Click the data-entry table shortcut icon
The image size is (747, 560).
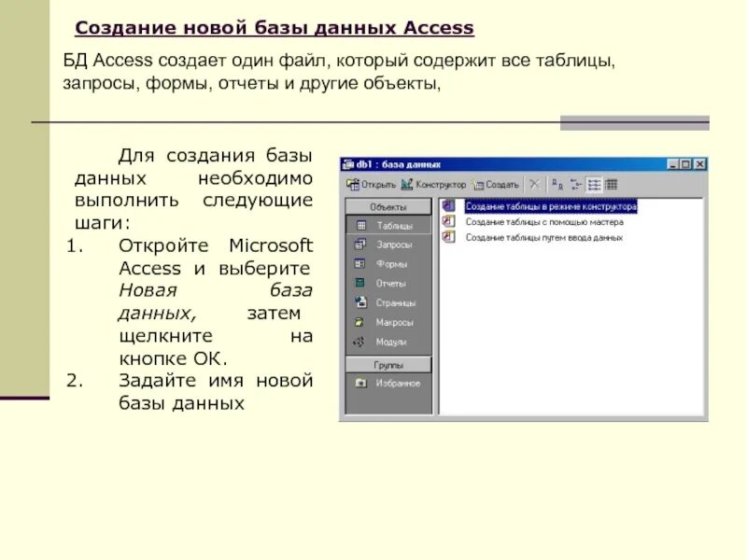(x=449, y=237)
